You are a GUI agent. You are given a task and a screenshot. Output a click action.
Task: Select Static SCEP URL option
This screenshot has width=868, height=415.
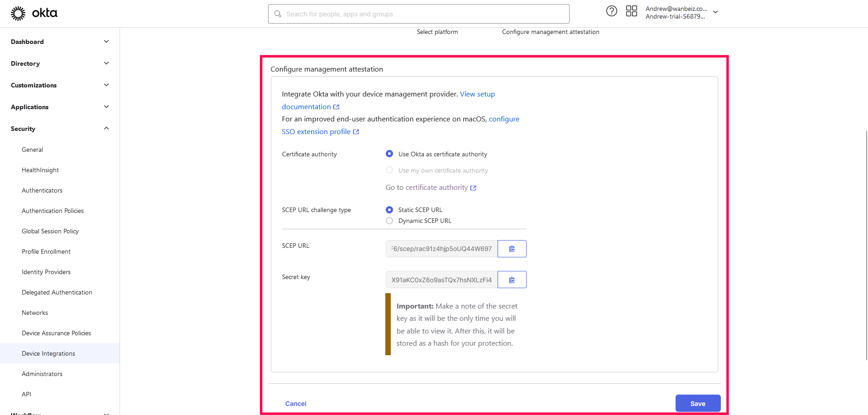389,209
